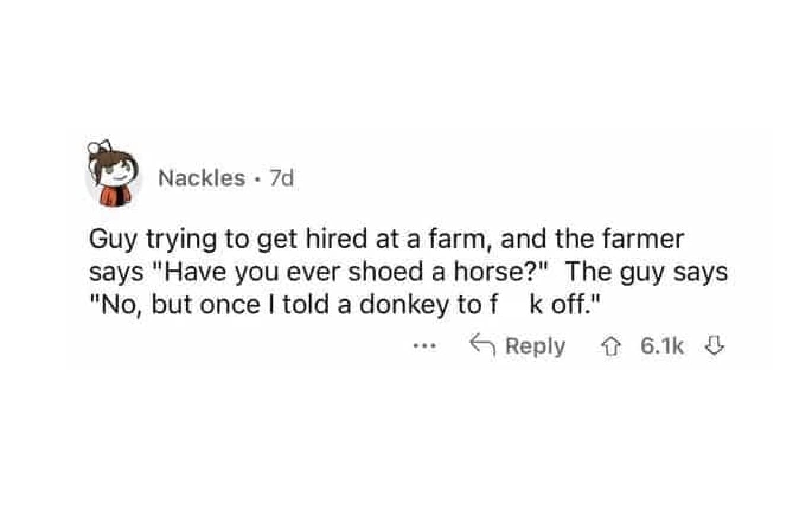Click the 6.1k vote count

click(x=662, y=346)
